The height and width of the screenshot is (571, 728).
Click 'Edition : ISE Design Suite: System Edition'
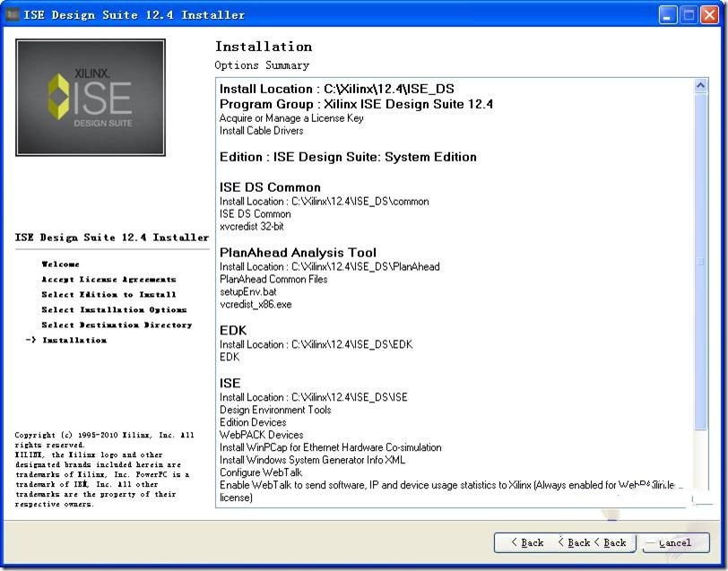click(348, 157)
